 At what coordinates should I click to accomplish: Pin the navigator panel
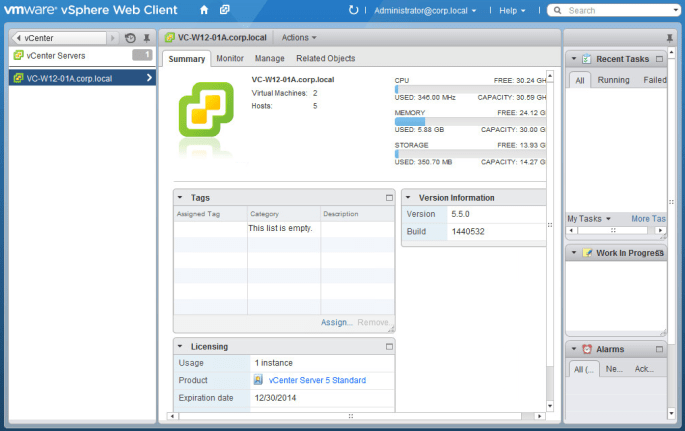[x=147, y=38]
